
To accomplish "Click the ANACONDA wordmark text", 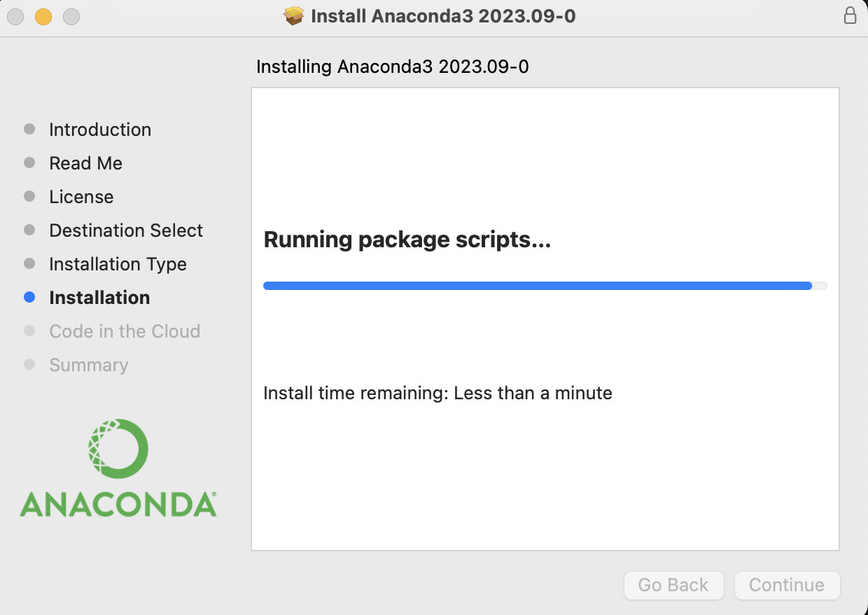I will (x=118, y=504).
